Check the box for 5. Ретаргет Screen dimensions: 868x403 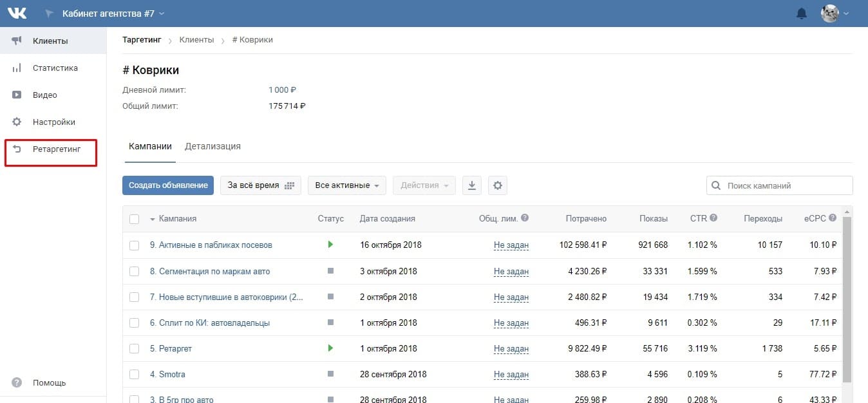tap(134, 348)
